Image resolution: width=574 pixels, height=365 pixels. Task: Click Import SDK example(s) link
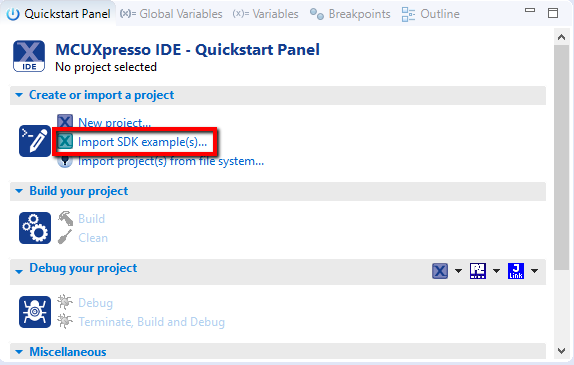pyautogui.click(x=142, y=142)
